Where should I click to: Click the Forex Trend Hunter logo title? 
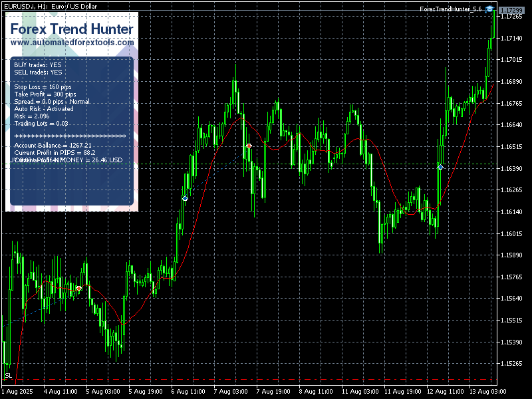tap(72, 29)
